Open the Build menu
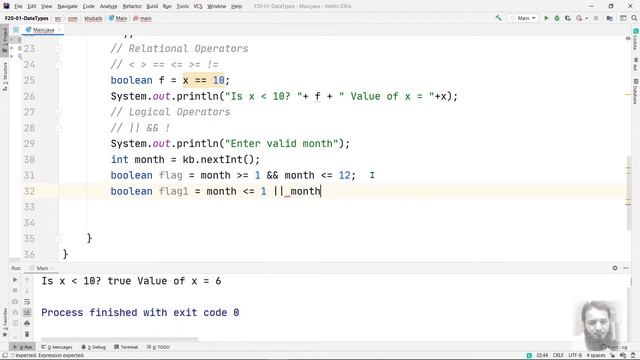640x360 pixels. [152, 6]
